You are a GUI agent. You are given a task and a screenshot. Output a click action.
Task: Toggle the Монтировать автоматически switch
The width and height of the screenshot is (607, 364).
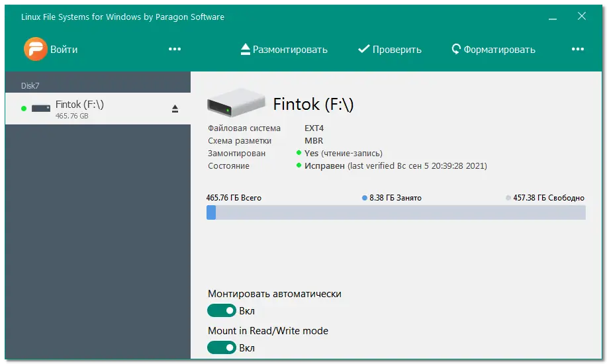click(x=222, y=310)
